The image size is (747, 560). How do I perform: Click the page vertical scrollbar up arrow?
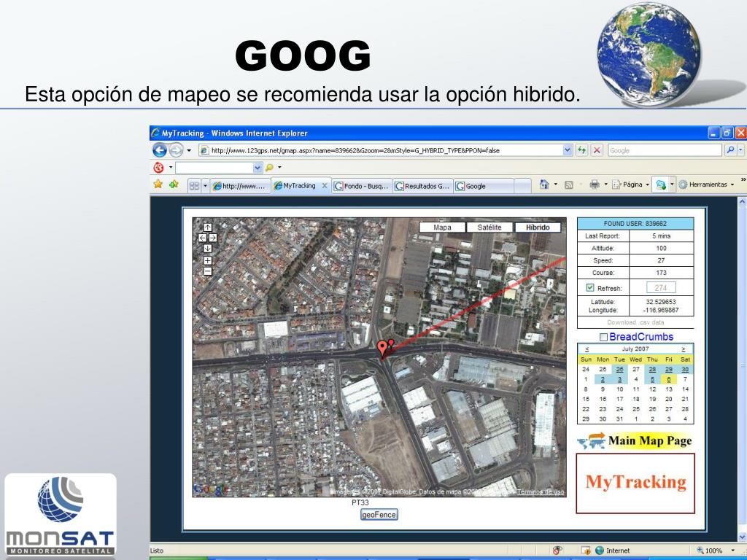[x=742, y=203]
